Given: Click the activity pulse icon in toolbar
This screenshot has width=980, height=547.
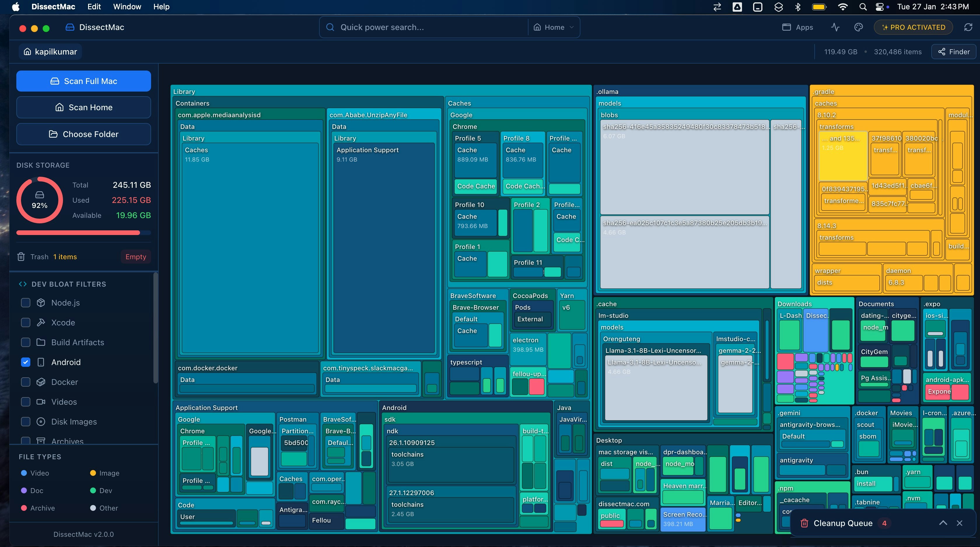Looking at the screenshot, I should coord(835,27).
